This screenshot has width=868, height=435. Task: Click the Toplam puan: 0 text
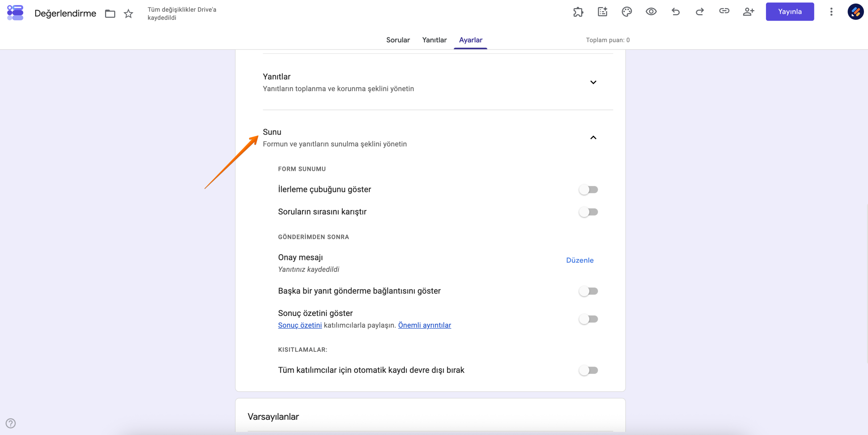point(608,40)
